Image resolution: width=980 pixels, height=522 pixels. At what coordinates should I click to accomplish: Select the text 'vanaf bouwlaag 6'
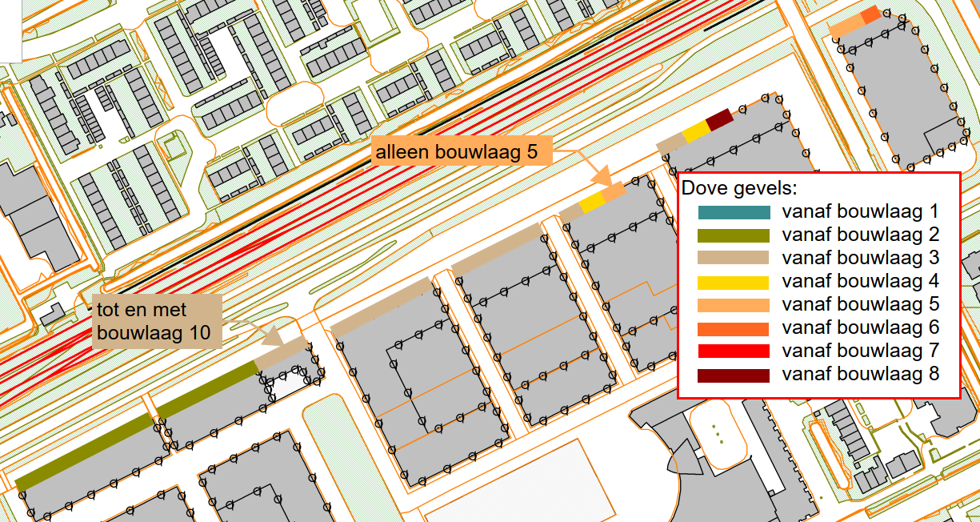(x=861, y=328)
